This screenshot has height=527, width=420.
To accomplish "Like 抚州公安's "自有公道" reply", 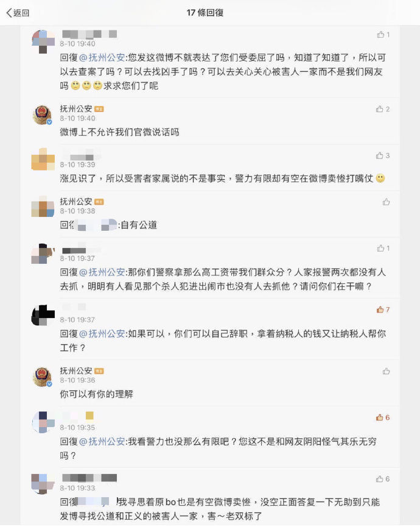I will pyautogui.click(x=386, y=202).
